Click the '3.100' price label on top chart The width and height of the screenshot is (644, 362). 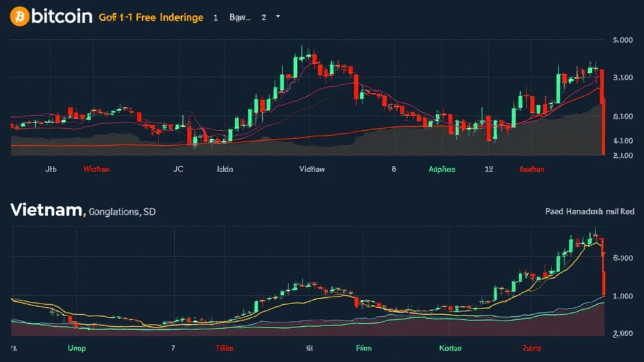623,77
